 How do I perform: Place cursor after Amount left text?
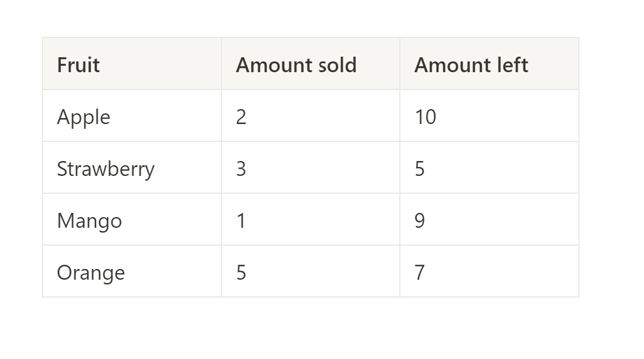(x=529, y=65)
